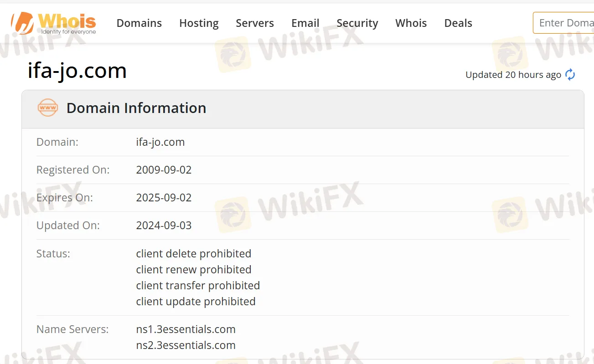The height and width of the screenshot is (364, 594).
Task: Click the orange www globe icon
Action: [47, 108]
